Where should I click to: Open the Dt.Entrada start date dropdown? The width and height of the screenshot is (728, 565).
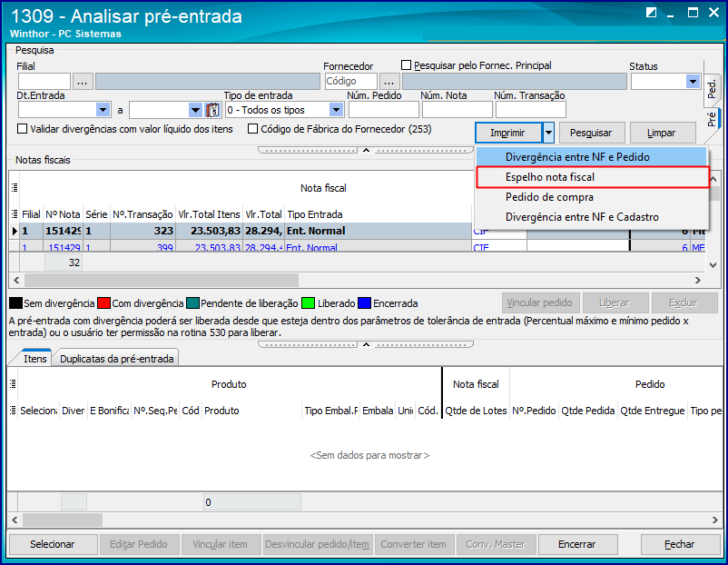click(103, 110)
